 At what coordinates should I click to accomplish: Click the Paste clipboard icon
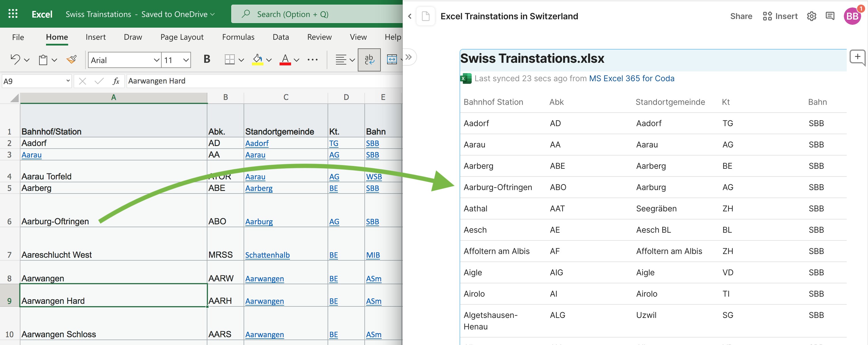[43, 60]
